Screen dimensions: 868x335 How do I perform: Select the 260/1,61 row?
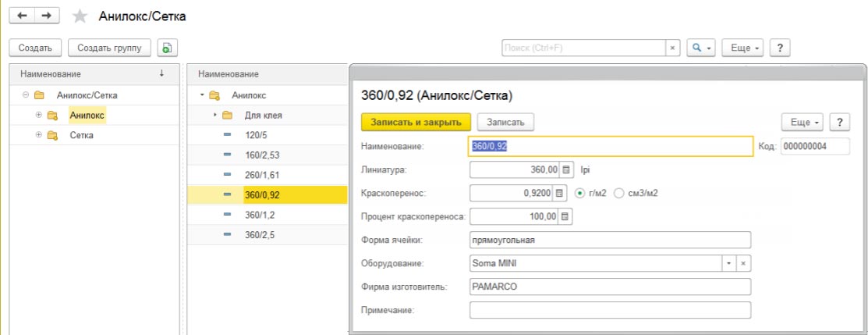point(267,175)
